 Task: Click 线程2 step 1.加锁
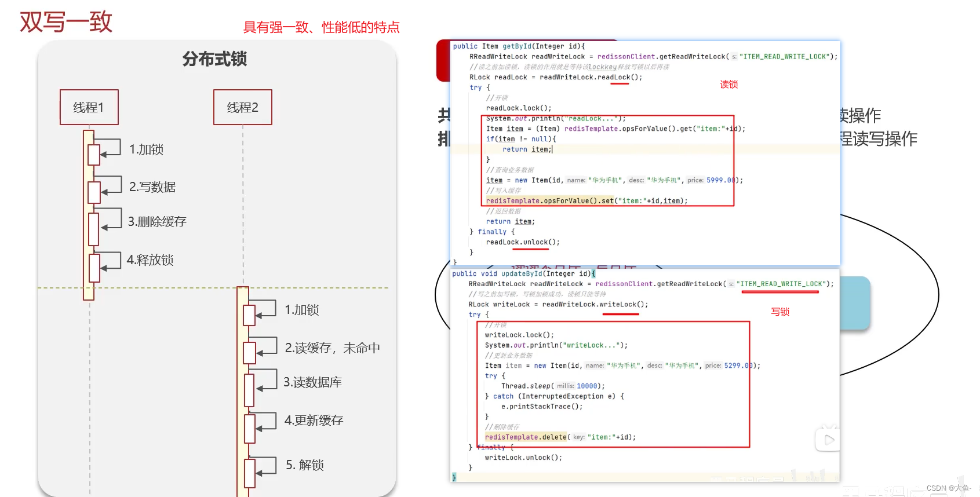[302, 310]
